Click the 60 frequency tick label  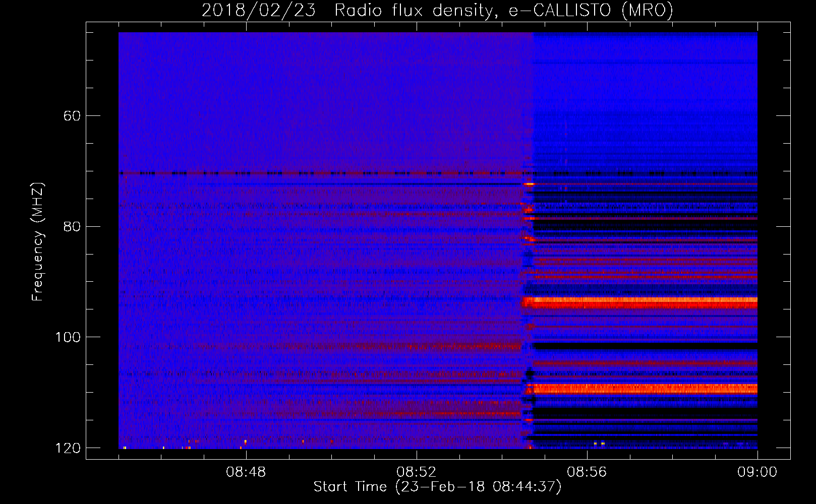[x=72, y=116]
